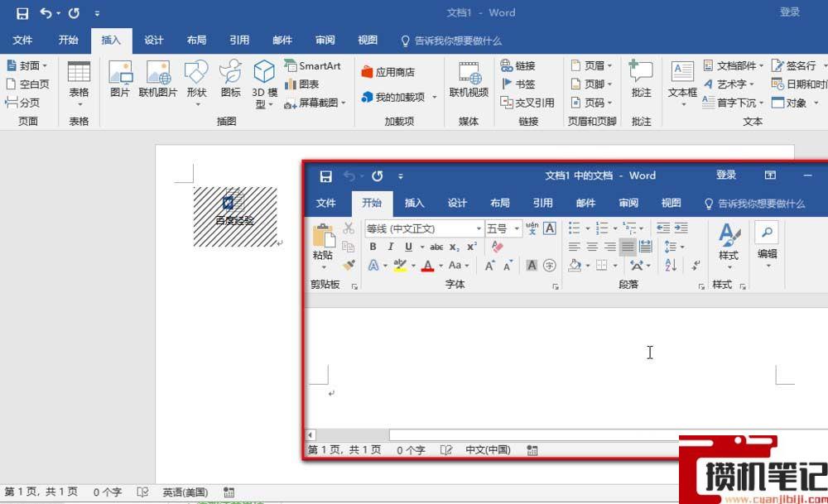Click Redo icon in outer Word title bar
Image resolution: width=828 pixels, height=504 pixels.
coord(74,13)
